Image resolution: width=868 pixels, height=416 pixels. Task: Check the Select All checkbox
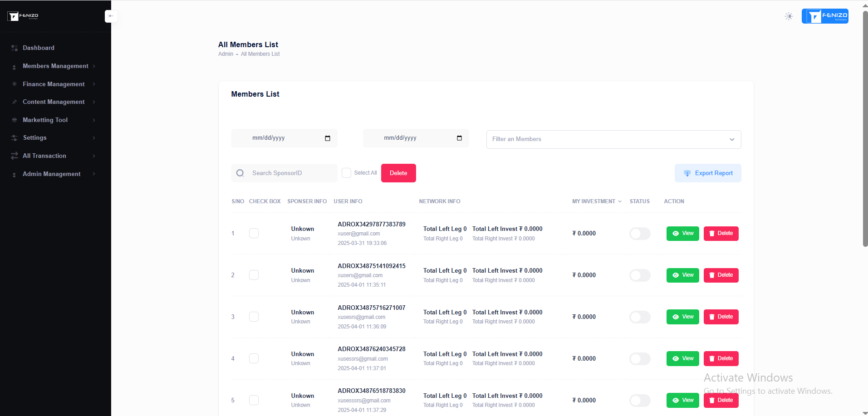346,173
